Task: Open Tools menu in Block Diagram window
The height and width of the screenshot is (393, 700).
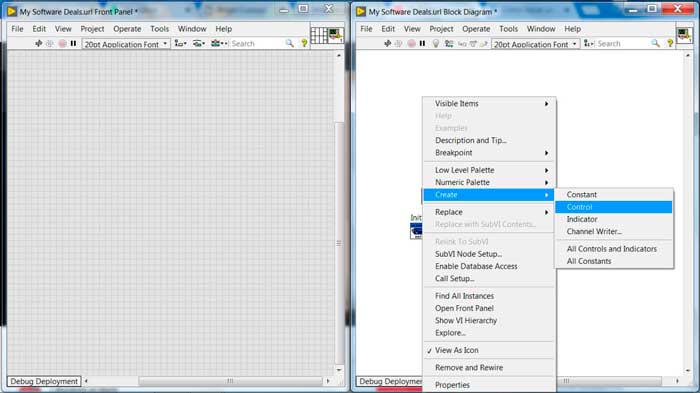Action: click(508, 29)
